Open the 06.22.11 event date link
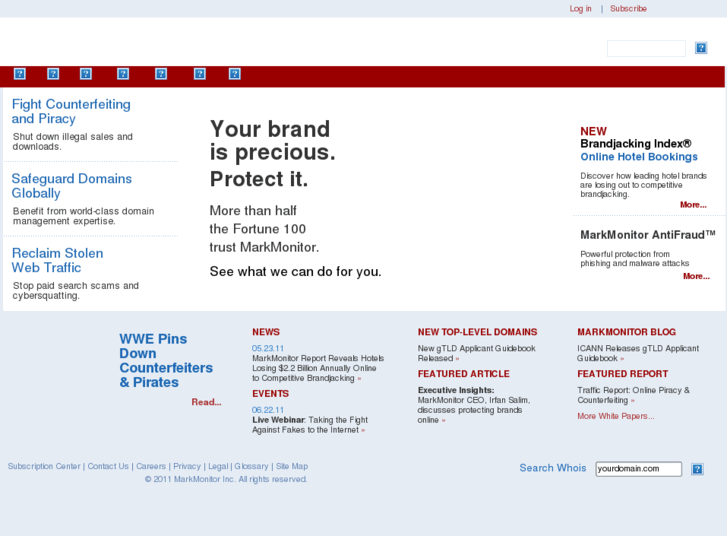This screenshot has width=727, height=545. point(268,410)
